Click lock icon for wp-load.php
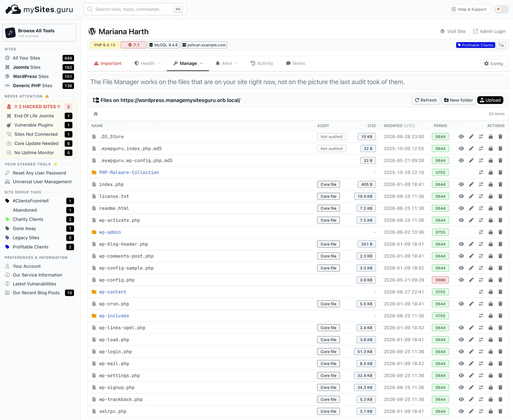This screenshot has width=513, height=420. coord(491,340)
